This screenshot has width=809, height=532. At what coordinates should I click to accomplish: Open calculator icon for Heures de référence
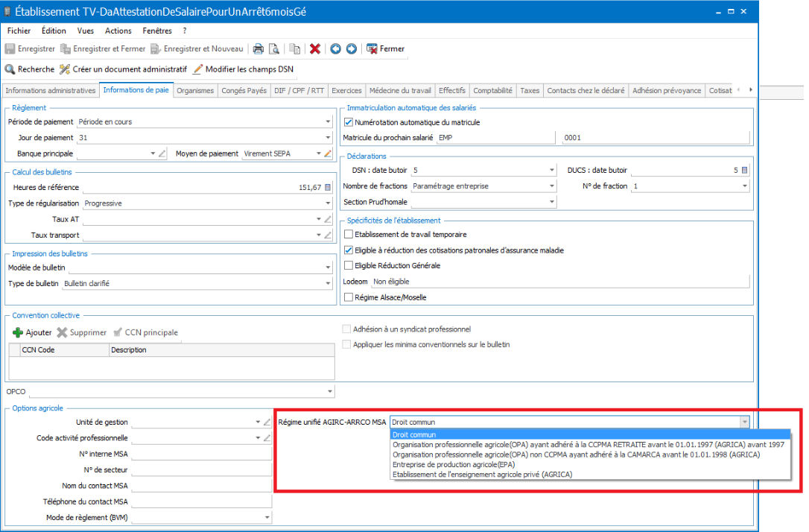328,187
